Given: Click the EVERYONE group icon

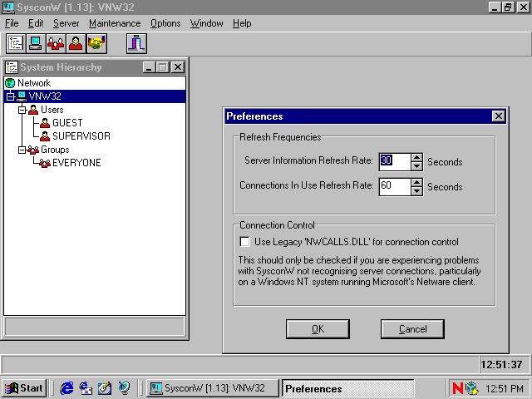Looking at the screenshot, I should click(45, 163).
